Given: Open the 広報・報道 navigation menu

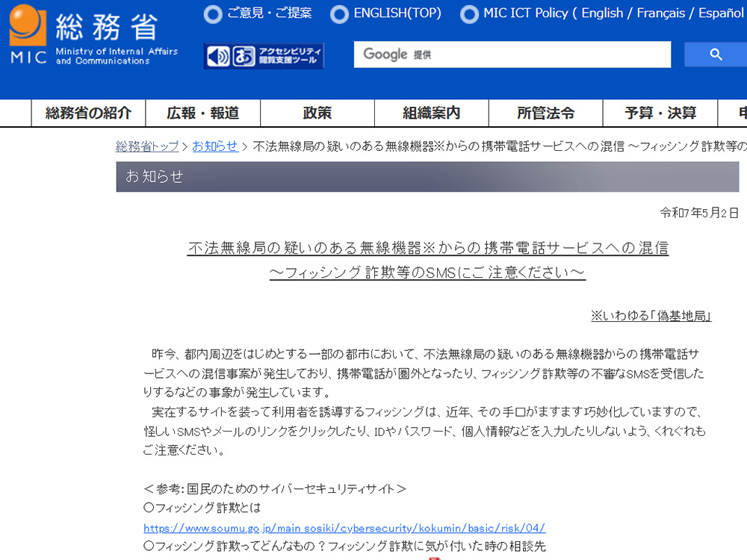Looking at the screenshot, I should 202,113.
